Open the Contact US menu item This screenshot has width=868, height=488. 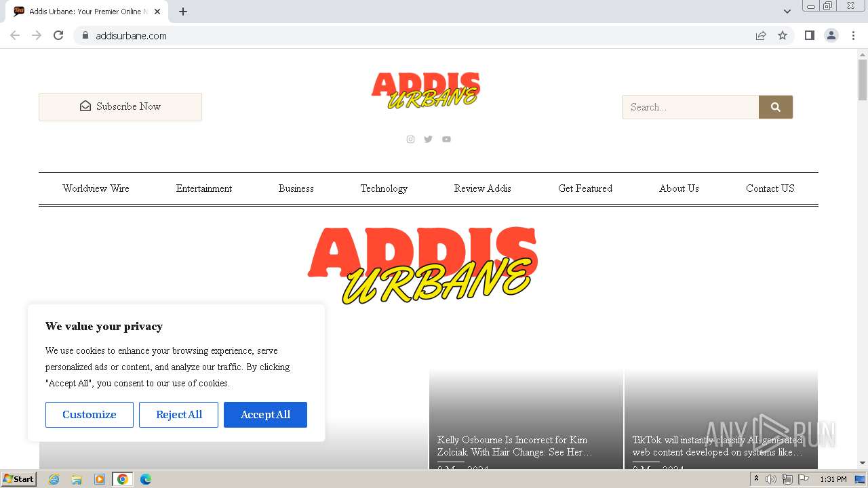click(770, 188)
